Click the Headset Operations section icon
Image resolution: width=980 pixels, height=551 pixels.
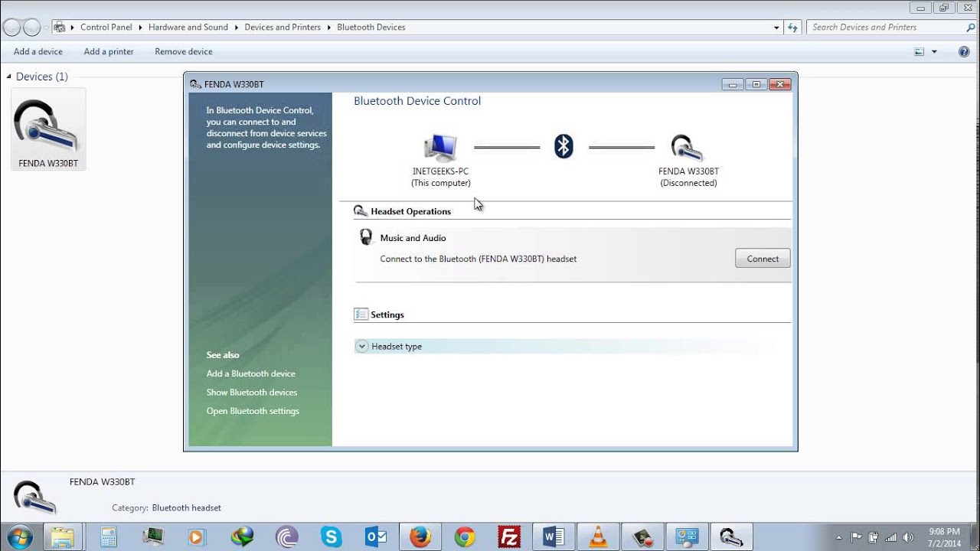coord(361,210)
